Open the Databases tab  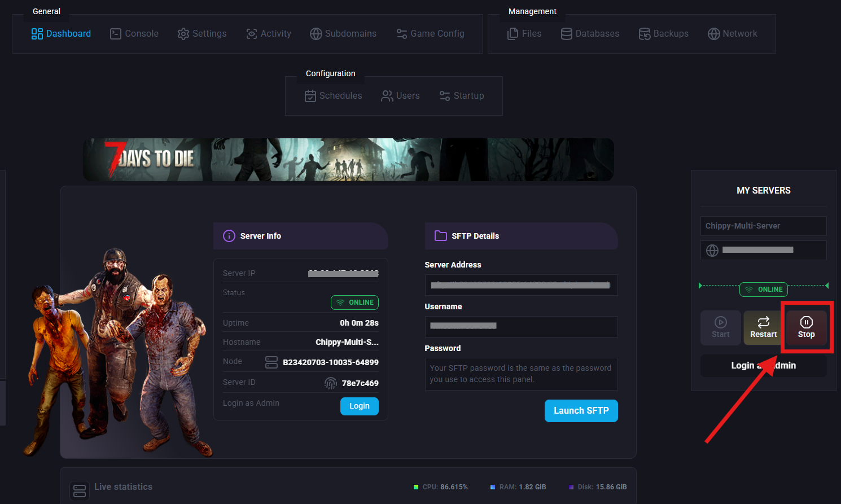pyautogui.click(x=590, y=34)
